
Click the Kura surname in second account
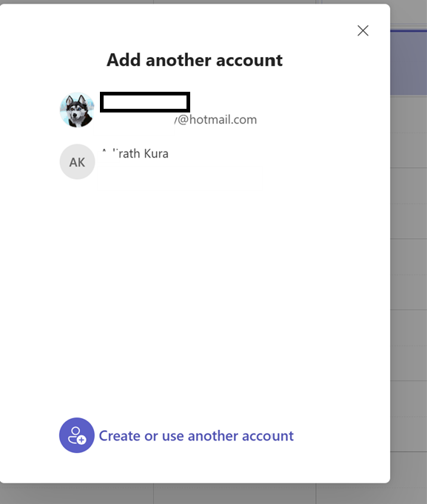156,154
